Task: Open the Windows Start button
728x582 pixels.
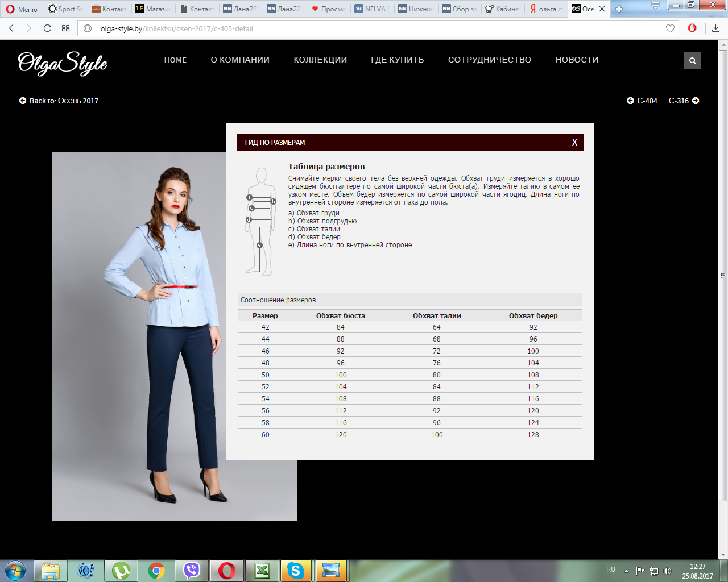Action: pyautogui.click(x=15, y=571)
